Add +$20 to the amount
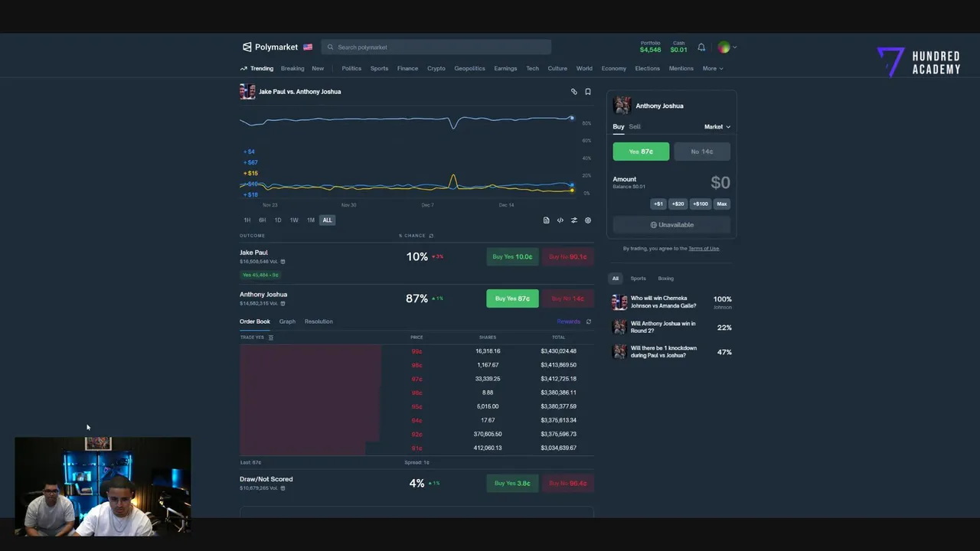 678,204
